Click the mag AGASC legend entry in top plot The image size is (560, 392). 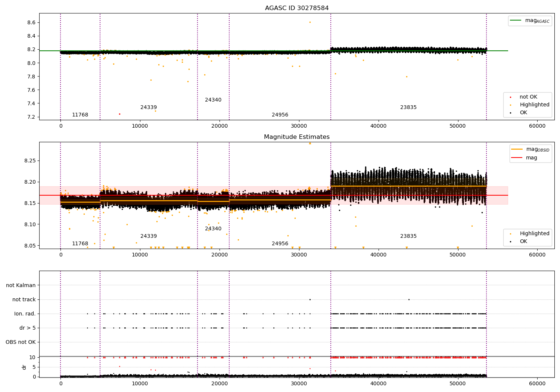530,21
